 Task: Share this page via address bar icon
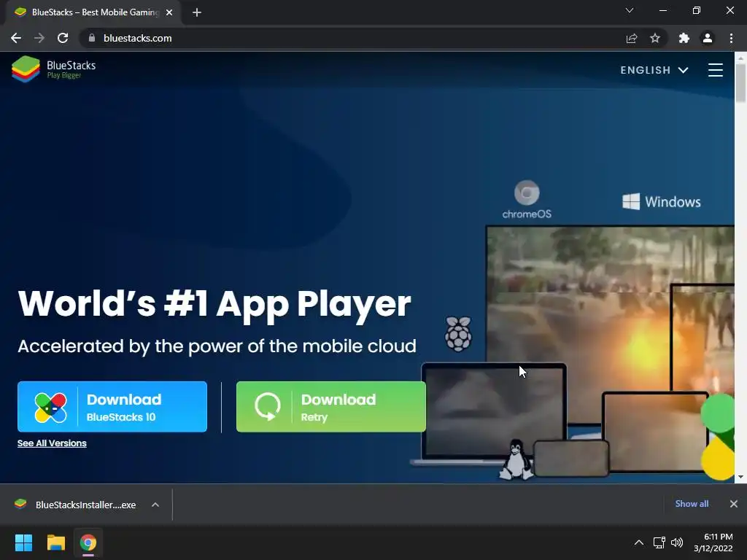[x=632, y=38]
